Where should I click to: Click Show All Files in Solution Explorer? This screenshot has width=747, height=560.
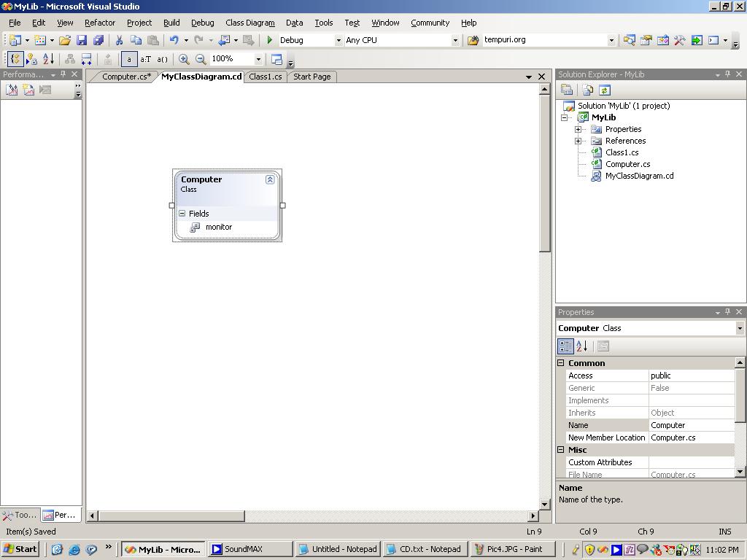tap(588, 90)
